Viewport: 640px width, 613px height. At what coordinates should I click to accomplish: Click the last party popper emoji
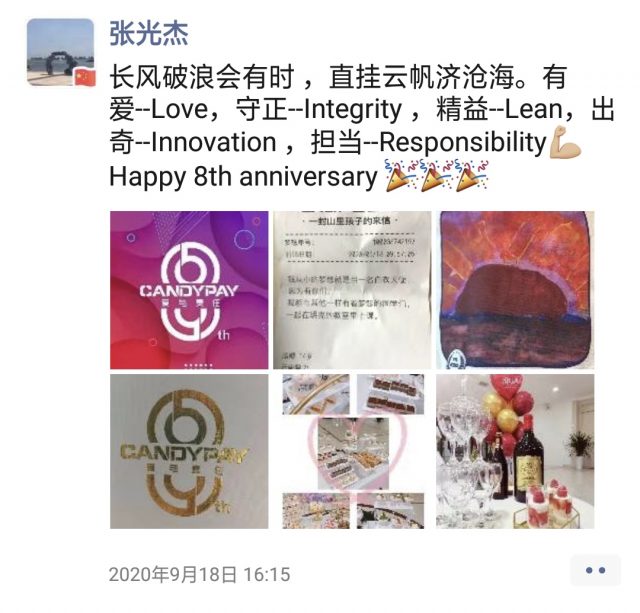(x=472, y=176)
